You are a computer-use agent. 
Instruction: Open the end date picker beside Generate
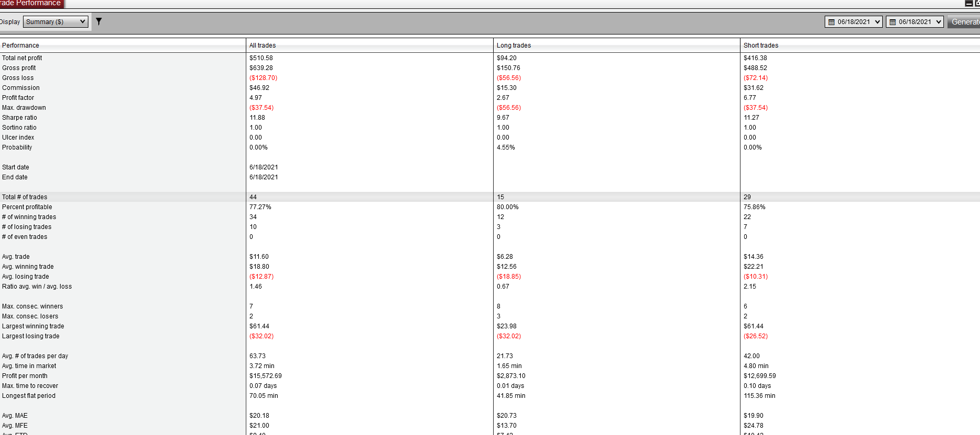[x=915, y=22]
